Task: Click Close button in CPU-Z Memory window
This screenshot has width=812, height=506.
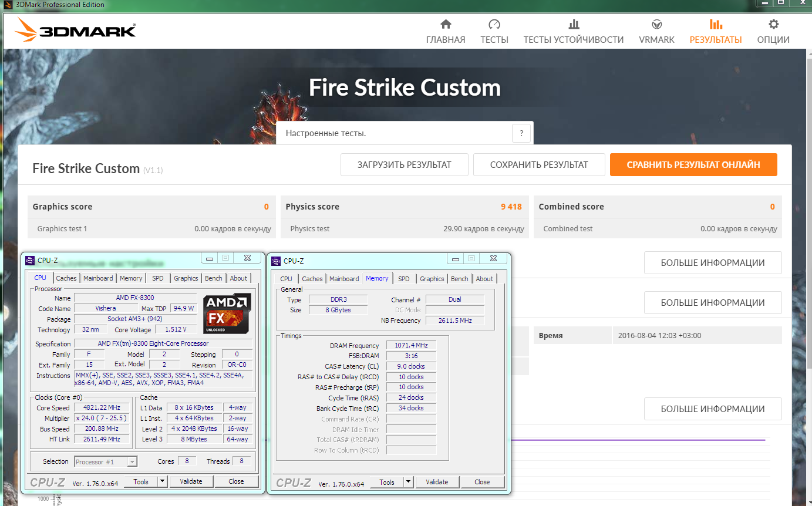Action: click(482, 482)
